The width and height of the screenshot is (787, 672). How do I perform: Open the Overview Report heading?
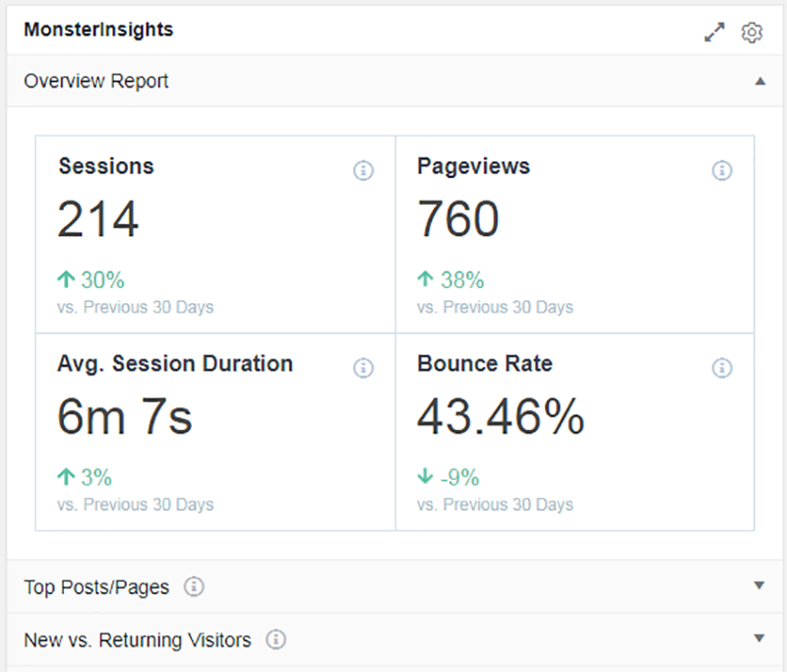pyautogui.click(x=95, y=81)
